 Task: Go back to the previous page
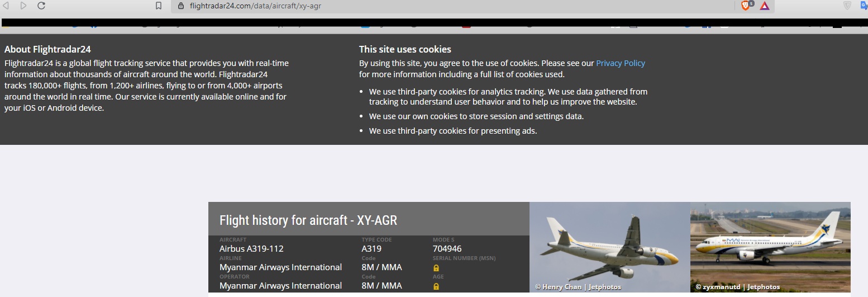pos(6,6)
